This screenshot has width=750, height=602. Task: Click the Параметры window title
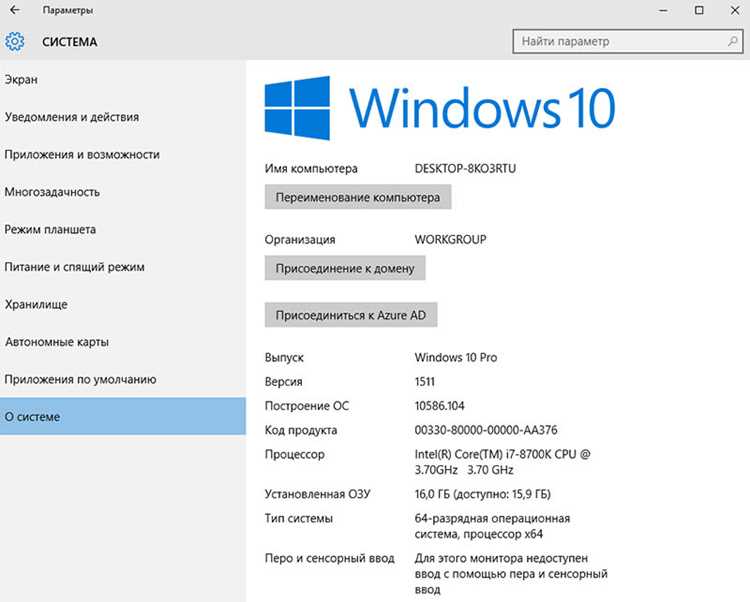67,10
